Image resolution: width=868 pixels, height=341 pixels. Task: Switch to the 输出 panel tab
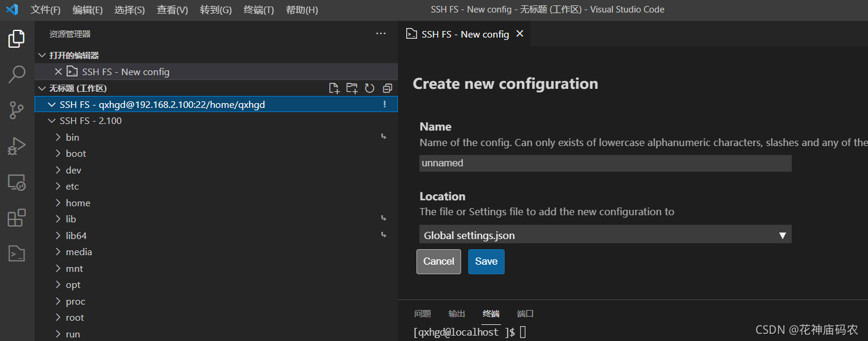(456, 314)
